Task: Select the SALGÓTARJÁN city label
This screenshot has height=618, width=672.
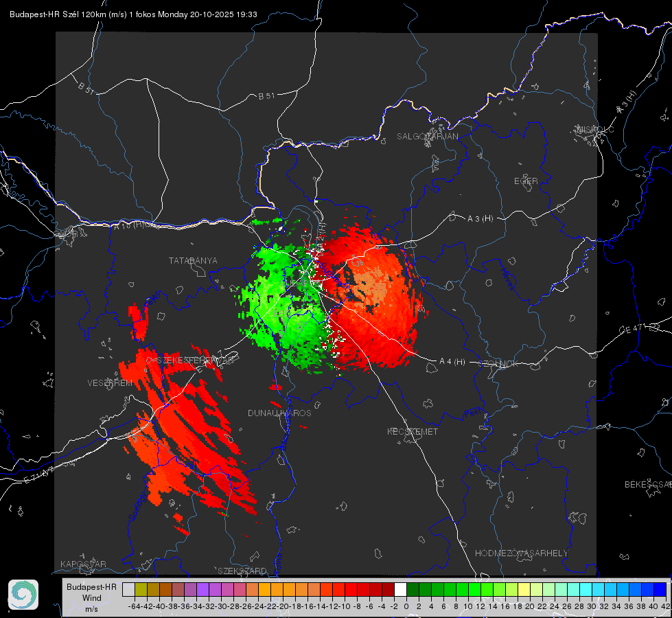Action: [x=427, y=137]
